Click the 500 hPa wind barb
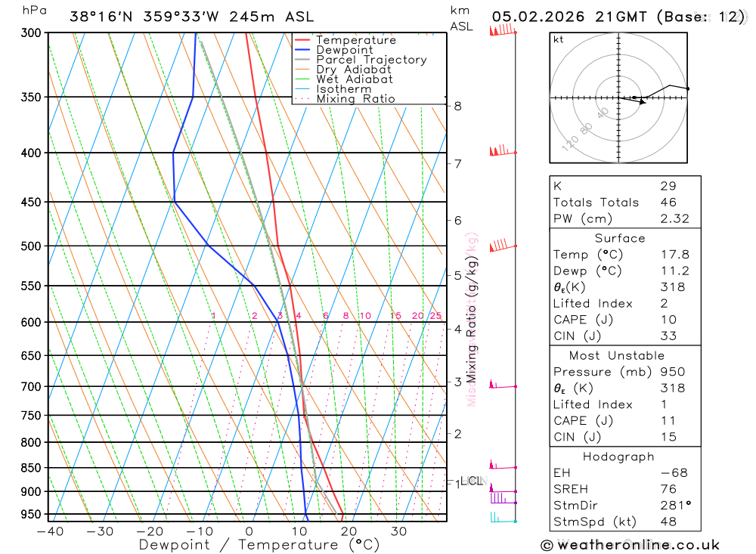This screenshot has height=554, width=756. tap(503, 245)
